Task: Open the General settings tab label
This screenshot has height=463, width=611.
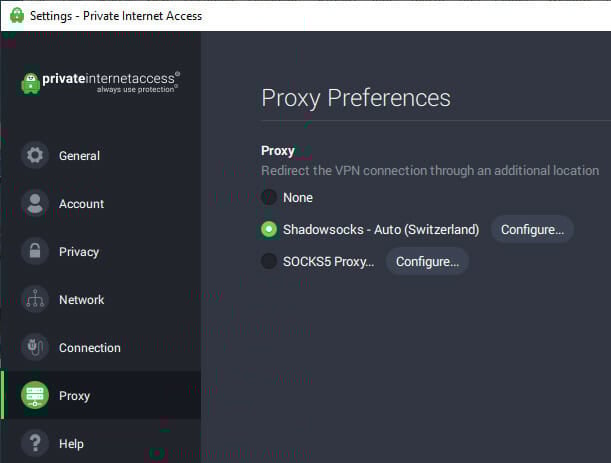Action: (79, 156)
